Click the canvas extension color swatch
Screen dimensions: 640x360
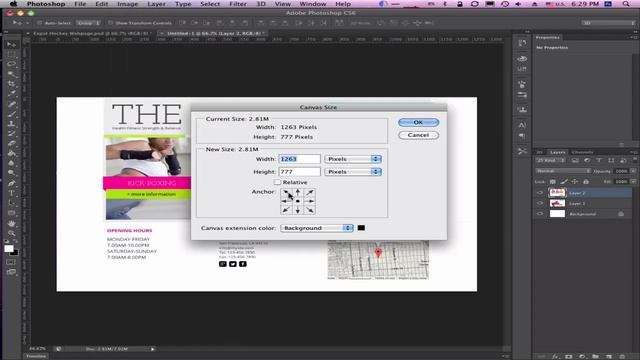[x=361, y=228]
